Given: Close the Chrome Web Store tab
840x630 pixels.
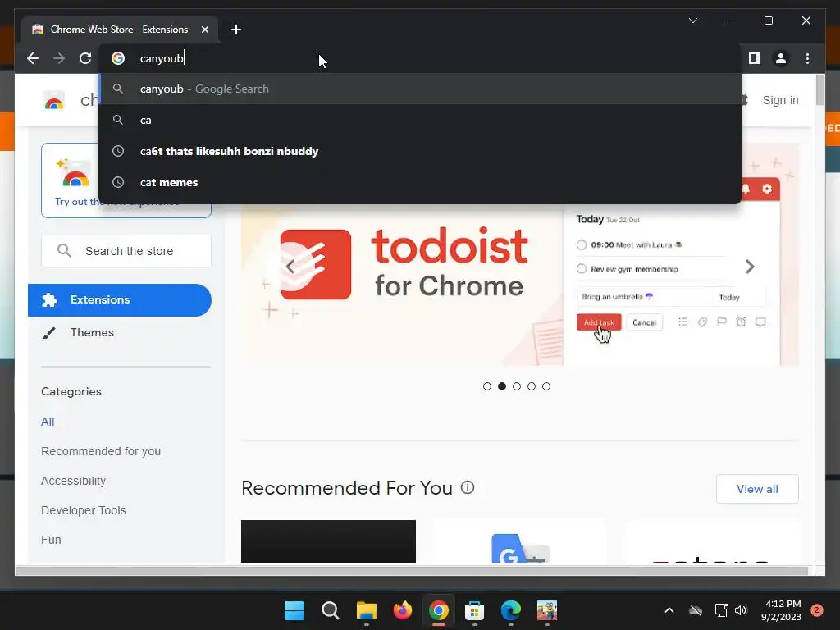Looking at the screenshot, I should [x=204, y=30].
